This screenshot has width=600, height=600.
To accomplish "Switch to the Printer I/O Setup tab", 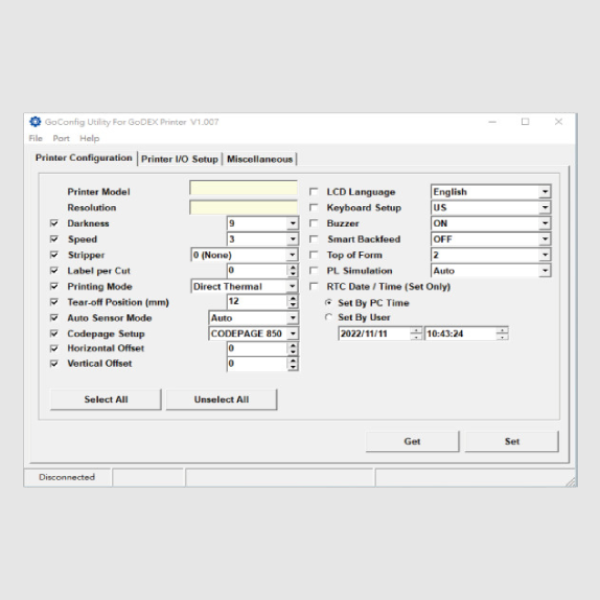I will point(180,159).
